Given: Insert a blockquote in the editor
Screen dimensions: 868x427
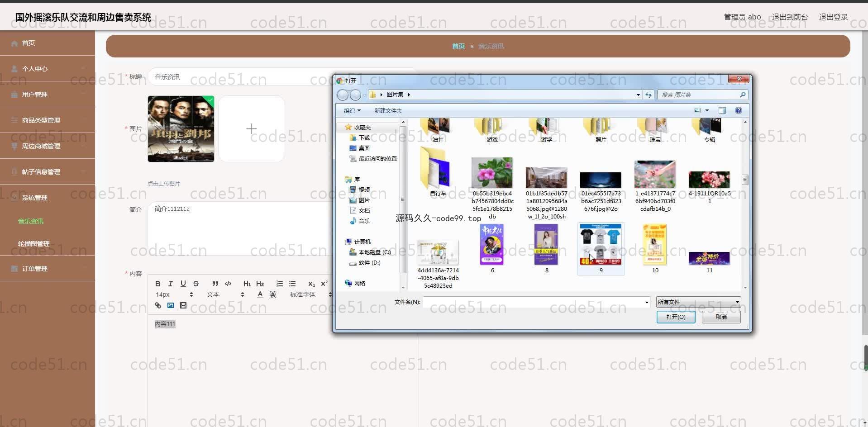Looking at the screenshot, I should [x=215, y=284].
